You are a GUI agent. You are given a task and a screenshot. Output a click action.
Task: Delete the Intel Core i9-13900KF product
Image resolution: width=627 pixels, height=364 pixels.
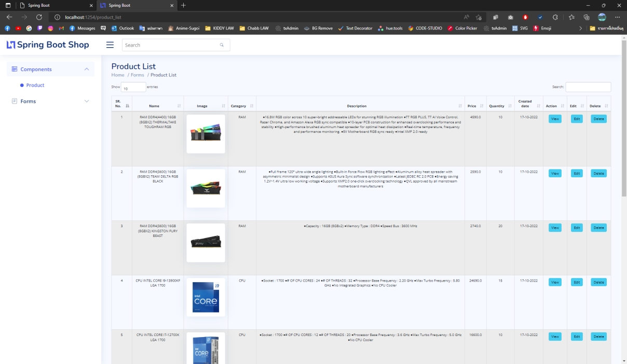[598, 282]
